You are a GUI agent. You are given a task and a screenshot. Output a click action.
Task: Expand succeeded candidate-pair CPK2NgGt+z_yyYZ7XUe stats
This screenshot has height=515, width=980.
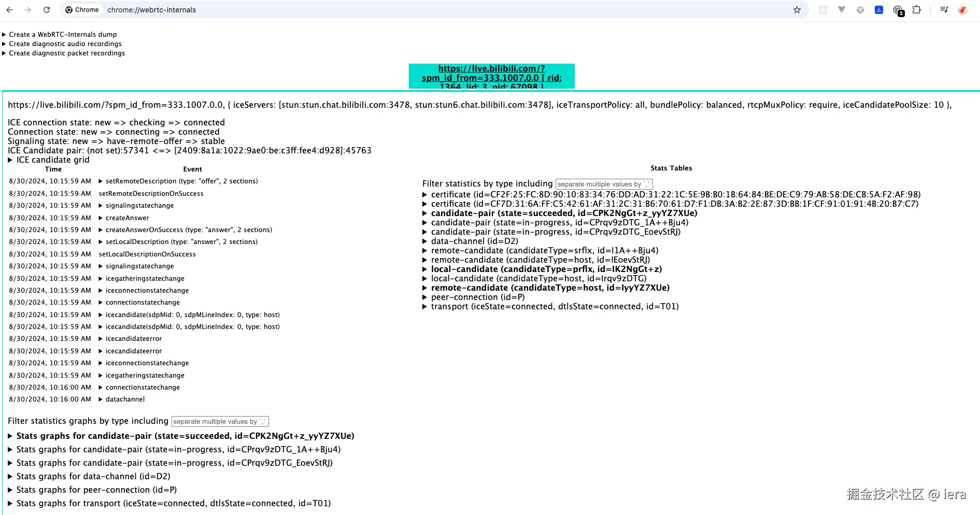coord(560,213)
